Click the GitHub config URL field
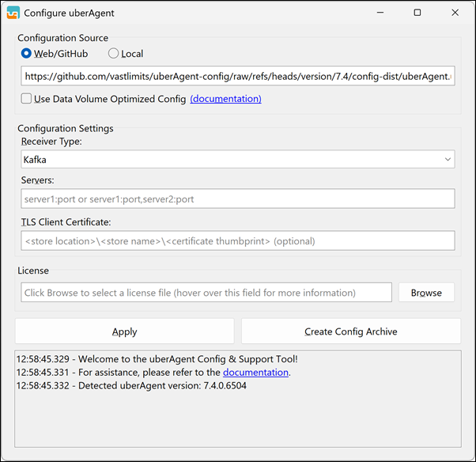 237,76
